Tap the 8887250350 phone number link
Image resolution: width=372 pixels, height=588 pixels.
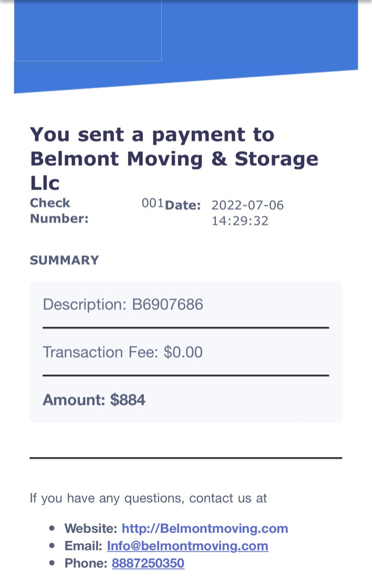pyautogui.click(x=148, y=563)
